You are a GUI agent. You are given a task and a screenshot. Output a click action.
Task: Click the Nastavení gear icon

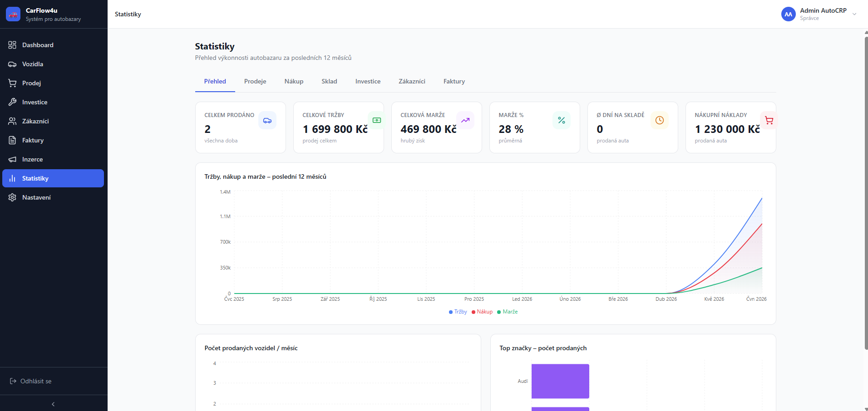click(x=12, y=197)
